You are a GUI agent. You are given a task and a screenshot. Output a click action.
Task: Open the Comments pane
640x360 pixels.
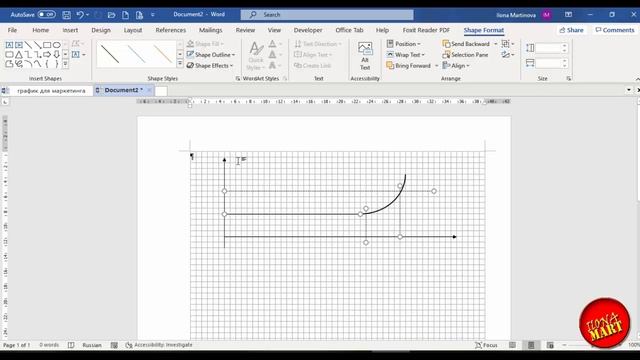pos(615,30)
